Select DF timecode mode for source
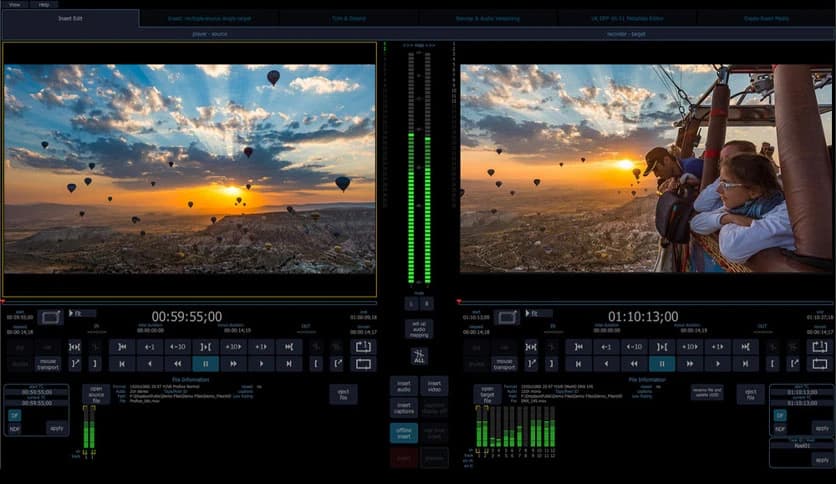 click(x=14, y=415)
